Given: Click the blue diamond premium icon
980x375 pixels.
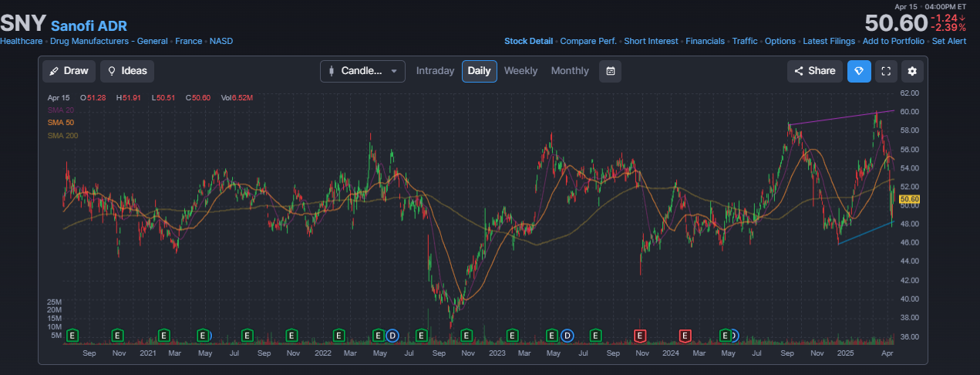Looking at the screenshot, I should [859, 71].
